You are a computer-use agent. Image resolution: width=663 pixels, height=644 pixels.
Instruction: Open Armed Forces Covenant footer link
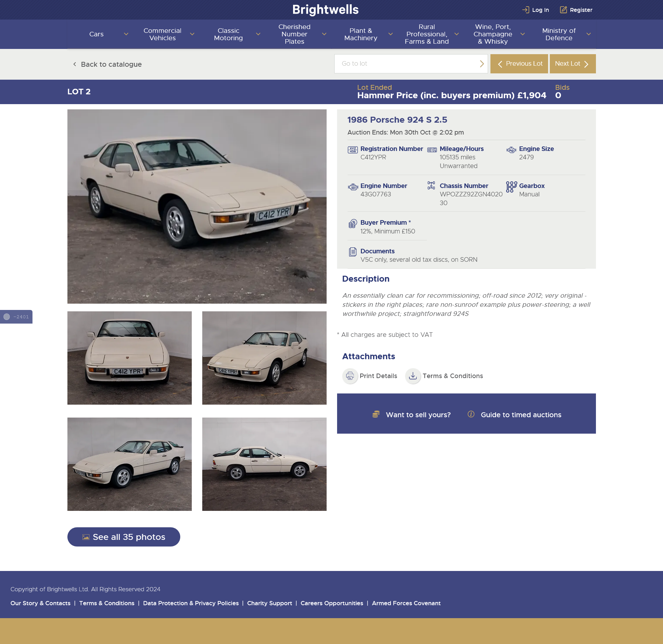click(x=406, y=603)
